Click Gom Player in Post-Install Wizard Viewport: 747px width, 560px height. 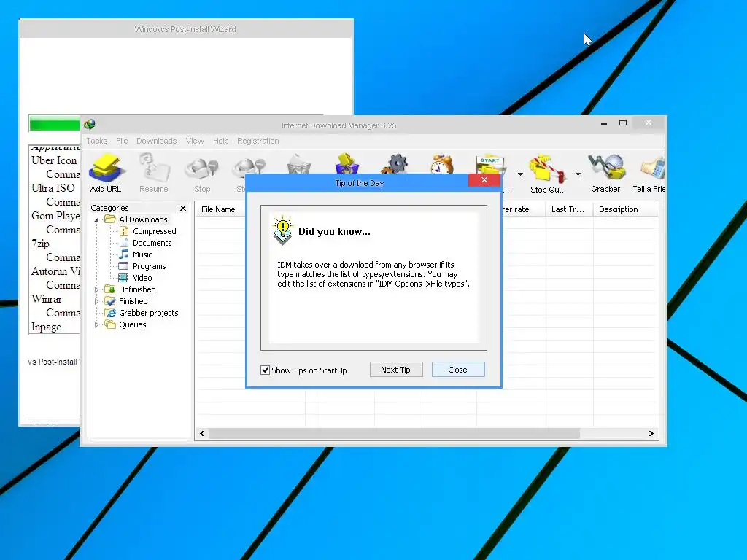point(55,216)
